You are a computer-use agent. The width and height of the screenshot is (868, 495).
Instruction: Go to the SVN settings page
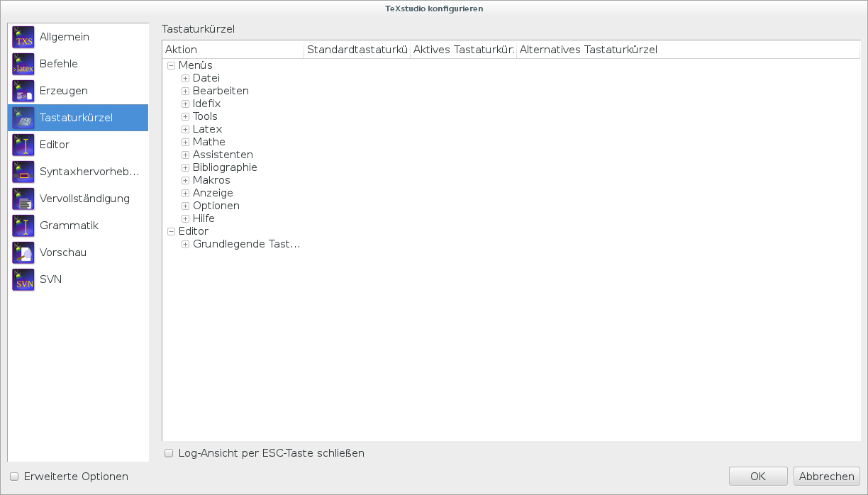pos(51,279)
